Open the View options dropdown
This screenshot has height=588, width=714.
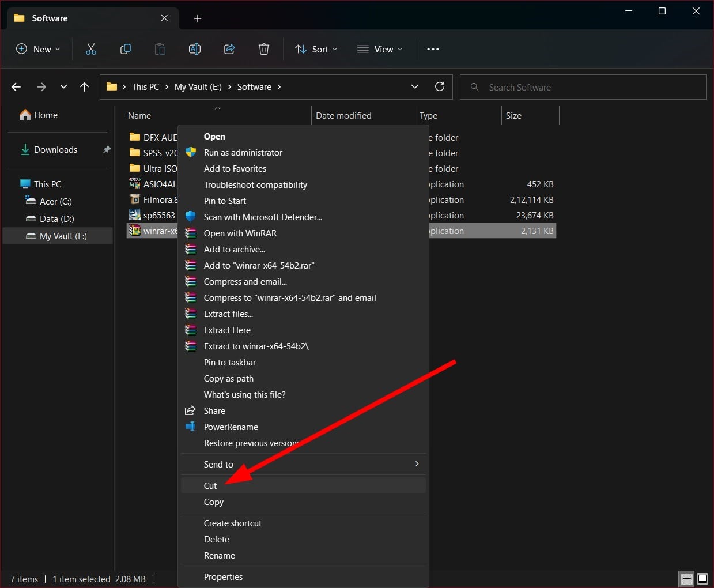pos(380,50)
